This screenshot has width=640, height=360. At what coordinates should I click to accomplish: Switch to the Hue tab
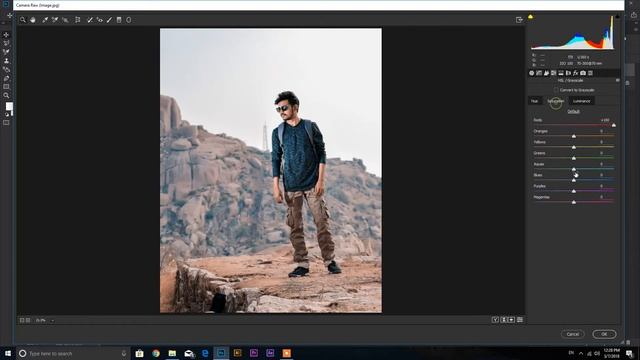(x=534, y=101)
